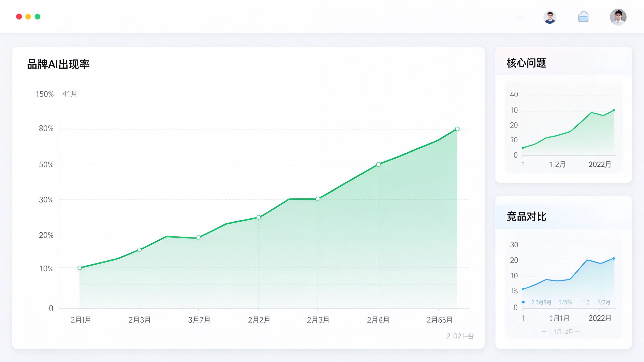Click the 2月65月 axis label
644x362 pixels.
439,320
